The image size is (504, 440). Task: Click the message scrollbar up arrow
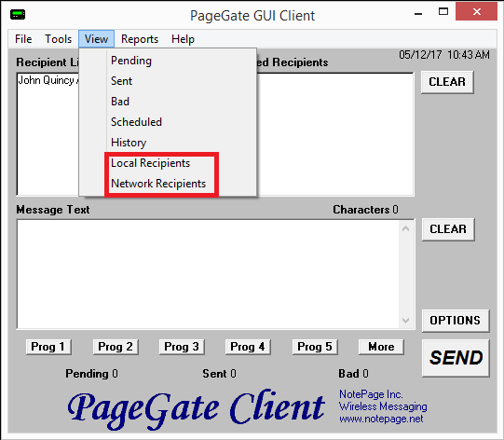point(405,228)
